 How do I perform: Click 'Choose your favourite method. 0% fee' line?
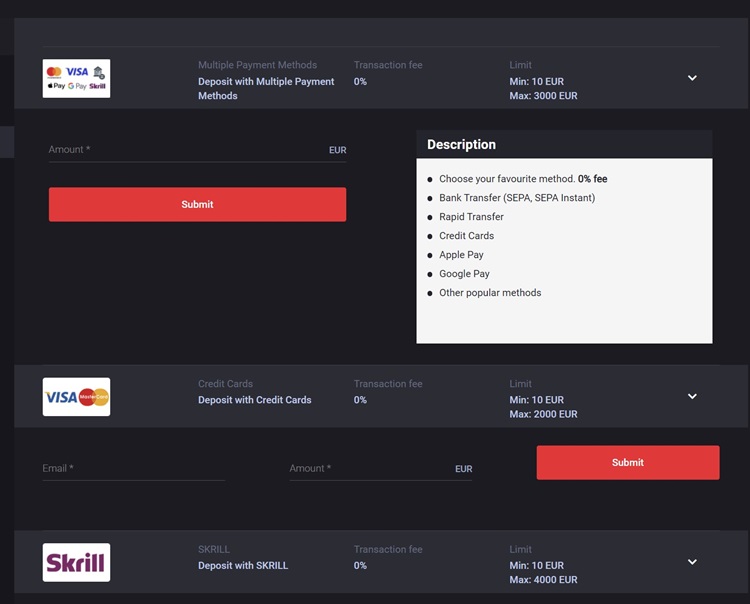click(x=523, y=179)
